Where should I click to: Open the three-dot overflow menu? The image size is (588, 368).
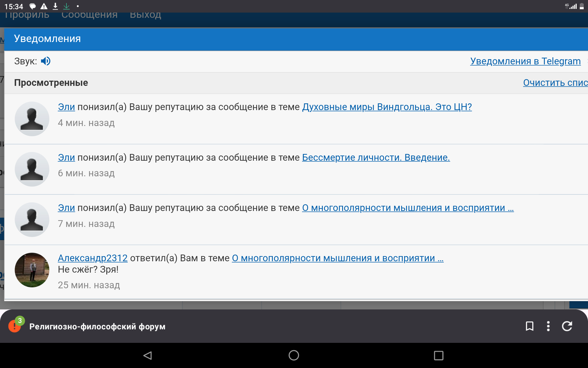[548, 326]
